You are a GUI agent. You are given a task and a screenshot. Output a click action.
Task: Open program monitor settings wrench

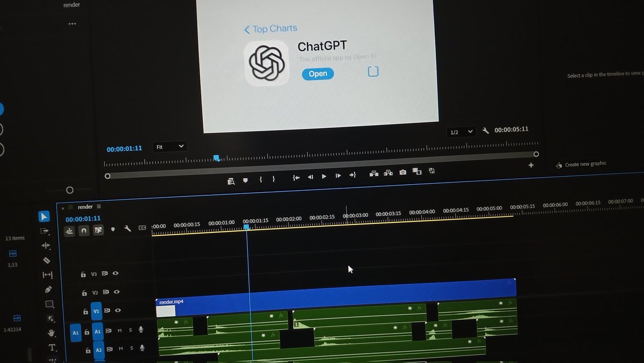[486, 130]
